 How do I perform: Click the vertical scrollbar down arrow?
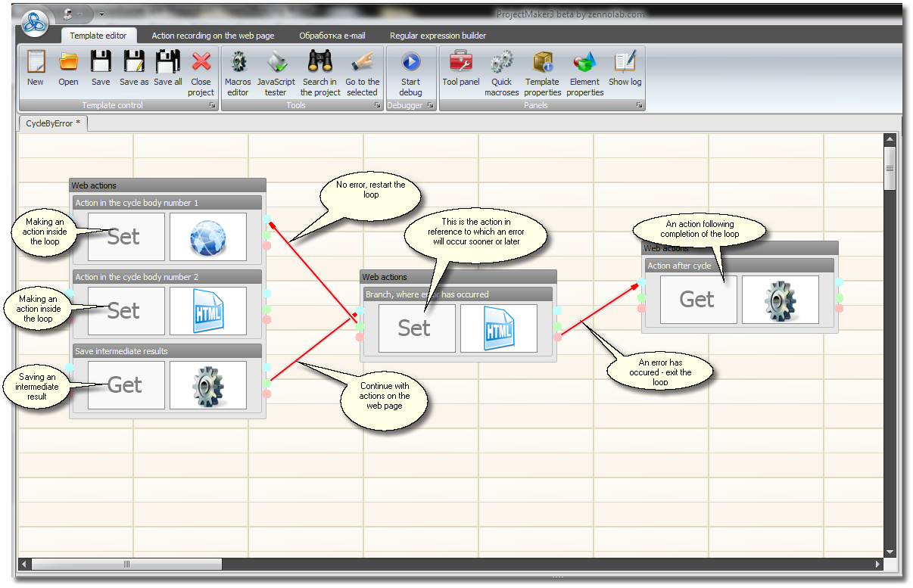tap(890, 552)
